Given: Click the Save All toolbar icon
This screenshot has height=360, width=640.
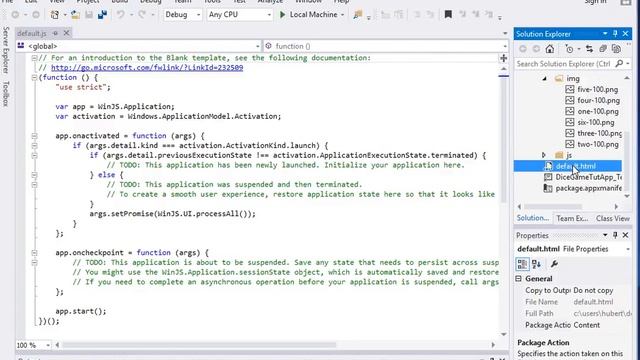Looking at the screenshot, I should [x=102, y=15].
